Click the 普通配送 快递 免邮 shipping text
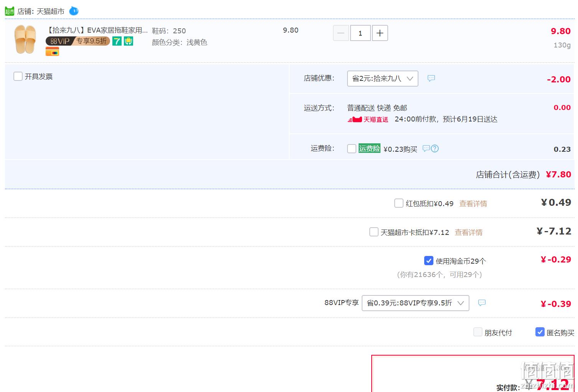Screen dimensions: 578x392 377,108
